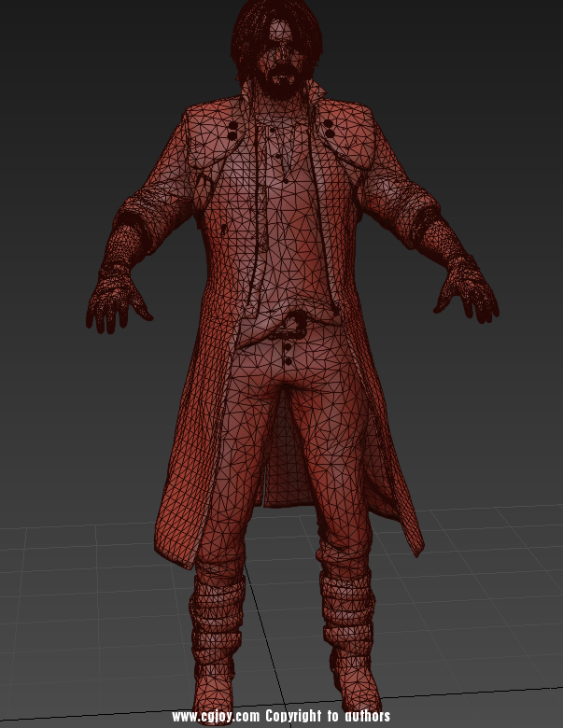Select the hook-shaped belt buckle
563x728 pixels.
pyautogui.click(x=294, y=327)
